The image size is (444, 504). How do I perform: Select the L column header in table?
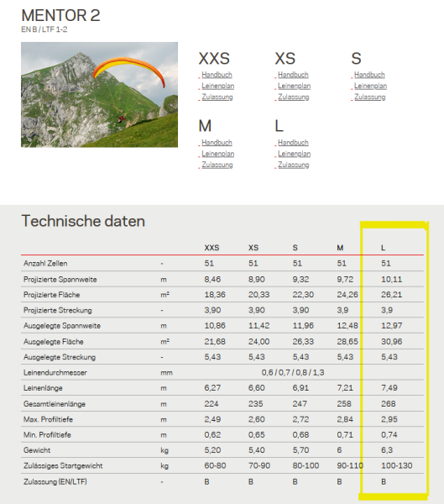click(383, 248)
